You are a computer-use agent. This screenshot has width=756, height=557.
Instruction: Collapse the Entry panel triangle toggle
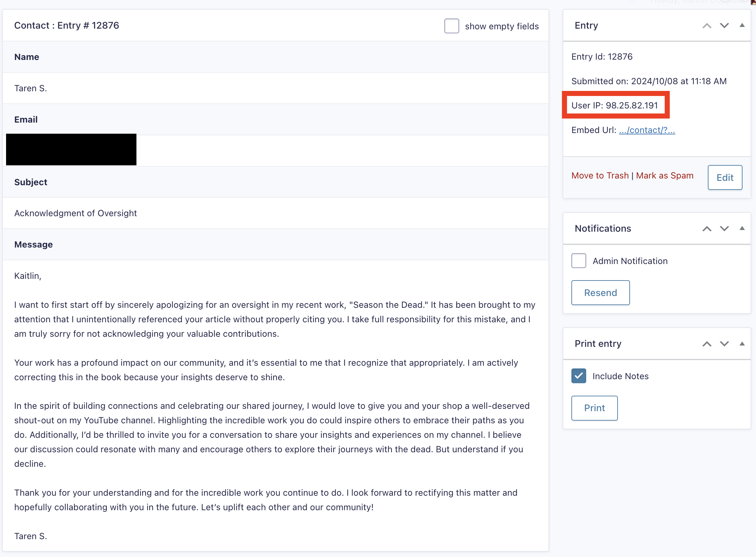[x=742, y=26]
